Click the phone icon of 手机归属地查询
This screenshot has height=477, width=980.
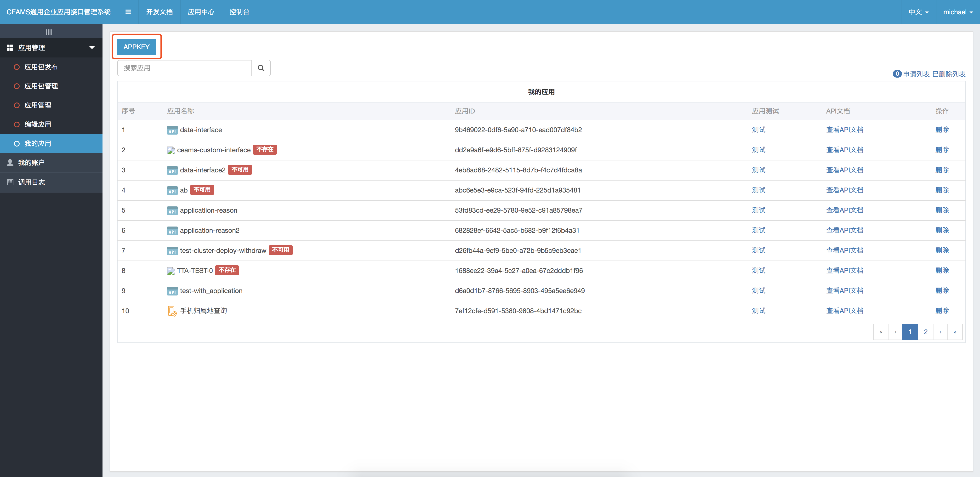[x=172, y=311]
